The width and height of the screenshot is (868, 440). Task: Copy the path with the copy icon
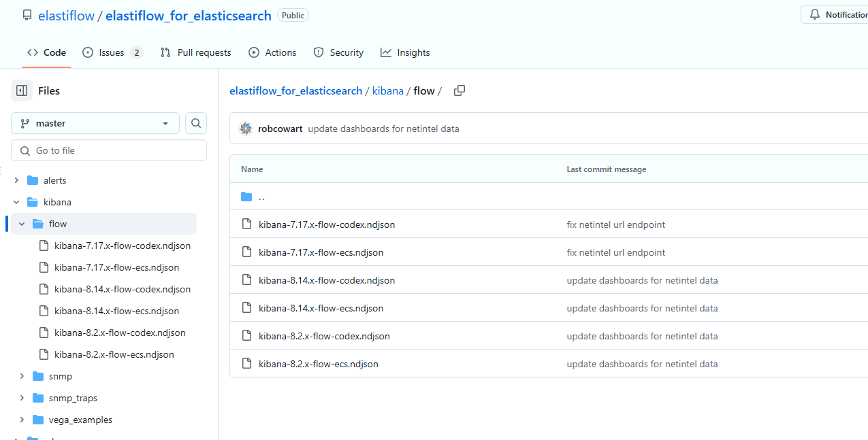tap(460, 90)
